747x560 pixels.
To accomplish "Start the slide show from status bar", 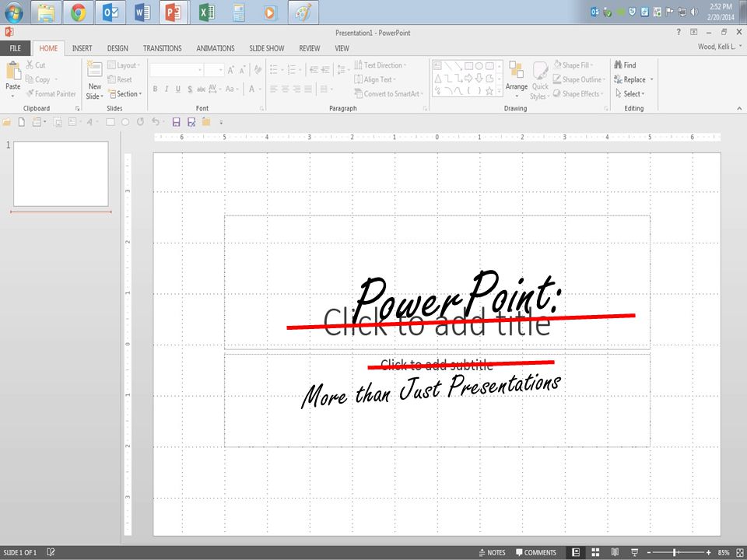I will coord(635,552).
